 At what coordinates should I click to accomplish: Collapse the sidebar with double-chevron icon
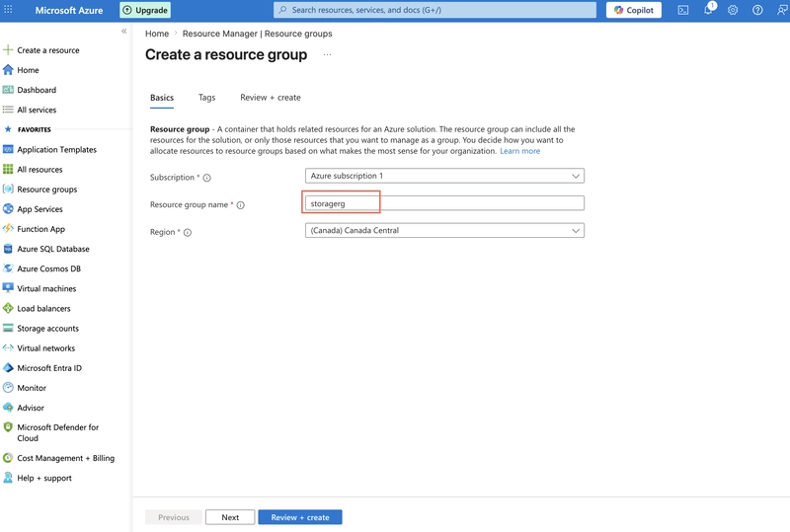[124, 32]
